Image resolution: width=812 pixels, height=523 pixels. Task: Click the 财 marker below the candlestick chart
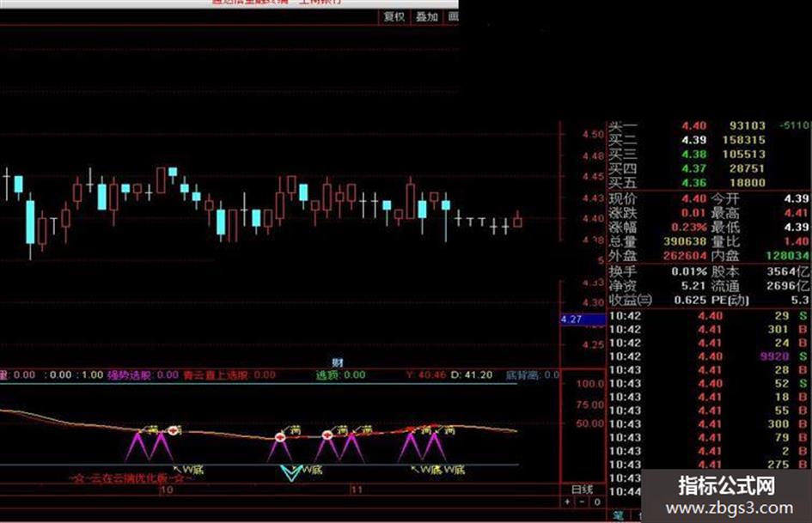coord(337,363)
